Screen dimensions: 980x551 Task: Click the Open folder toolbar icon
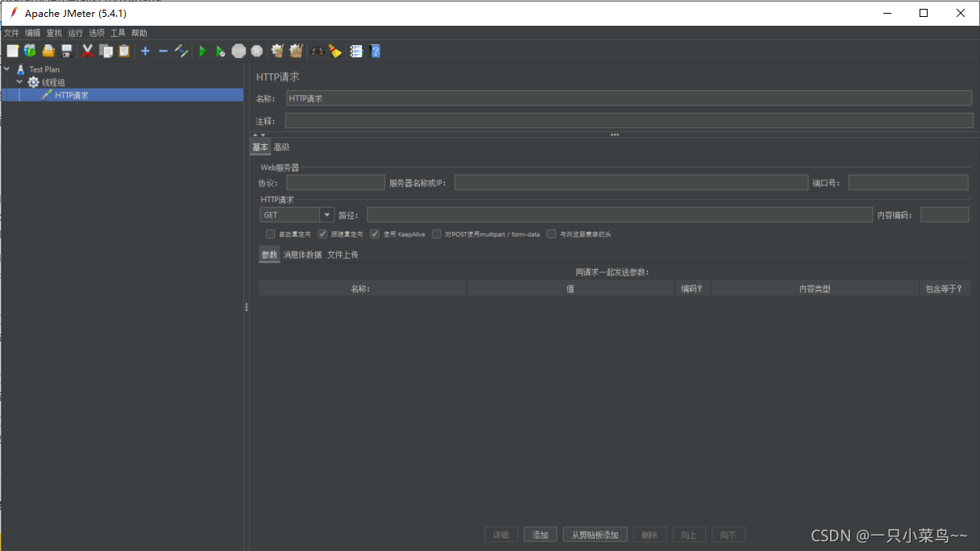point(48,51)
